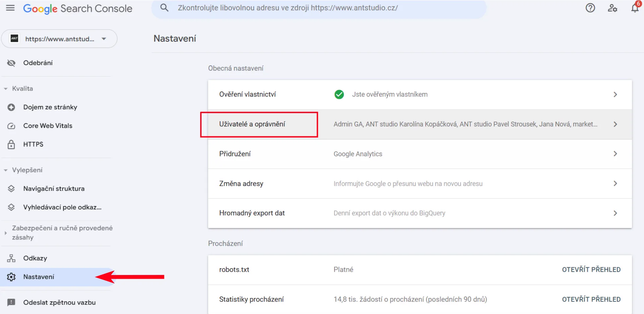Click the HTTPS padlock icon

click(x=11, y=144)
